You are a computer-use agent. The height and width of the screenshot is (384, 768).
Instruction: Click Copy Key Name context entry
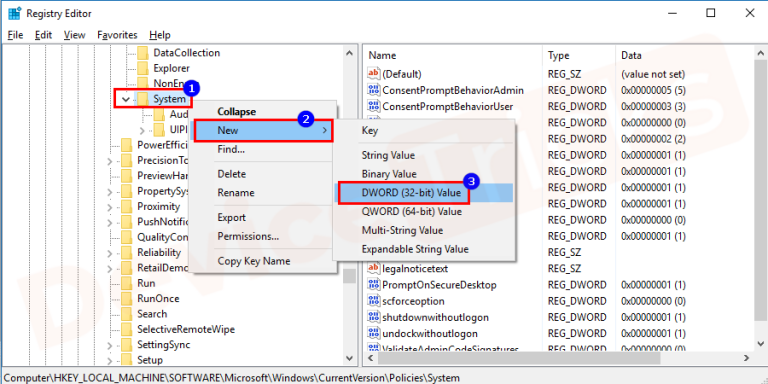254,261
